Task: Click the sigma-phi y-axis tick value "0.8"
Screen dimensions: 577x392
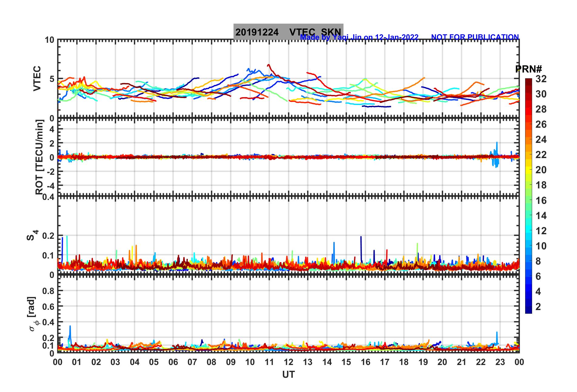Action: point(49,291)
